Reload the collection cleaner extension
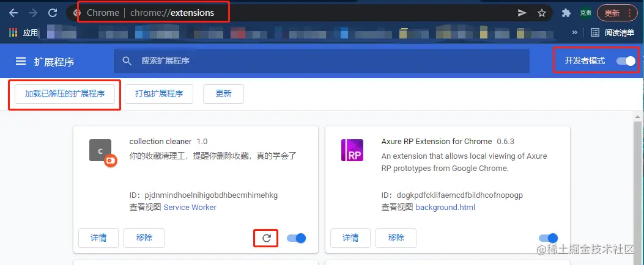The image size is (644, 265). pos(267,238)
